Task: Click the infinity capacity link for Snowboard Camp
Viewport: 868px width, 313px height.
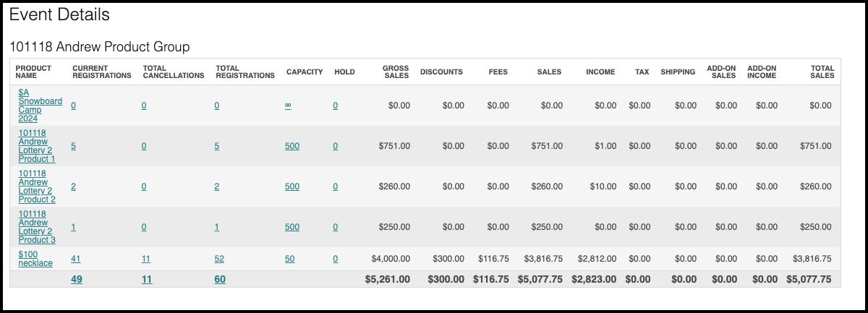Action: point(288,106)
